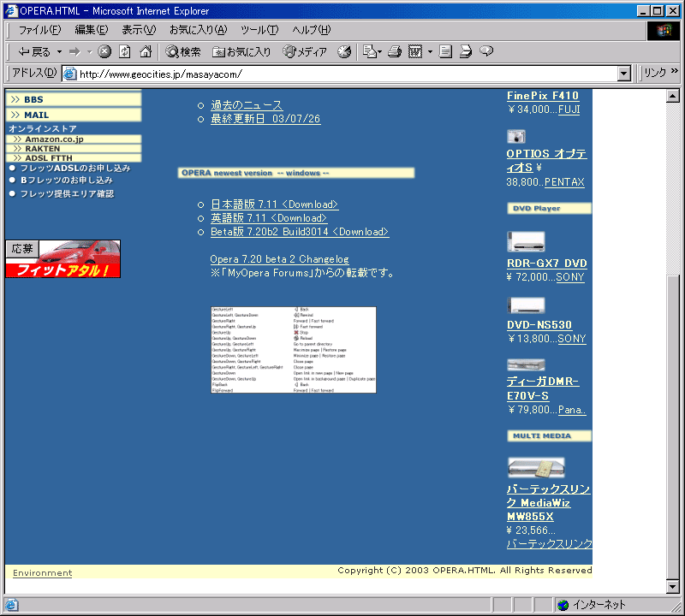Click the Windows logo throbber
This screenshot has width=685, height=616.
click(x=663, y=31)
